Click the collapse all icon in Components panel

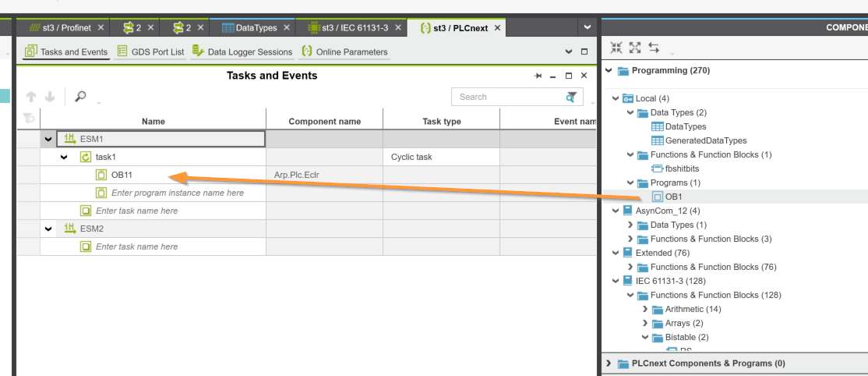click(616, 48)
